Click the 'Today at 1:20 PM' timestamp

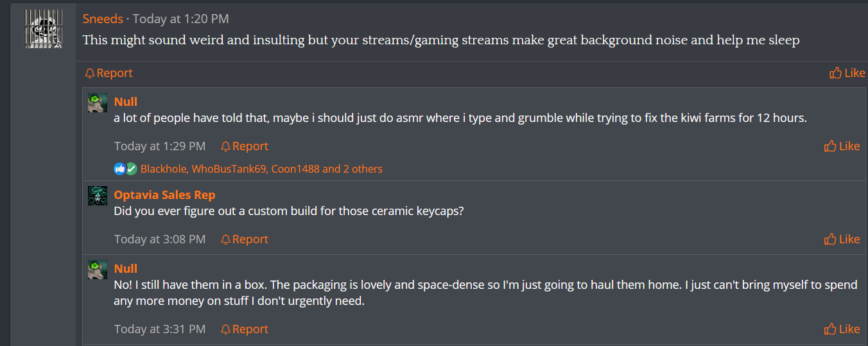coord(180,19)
